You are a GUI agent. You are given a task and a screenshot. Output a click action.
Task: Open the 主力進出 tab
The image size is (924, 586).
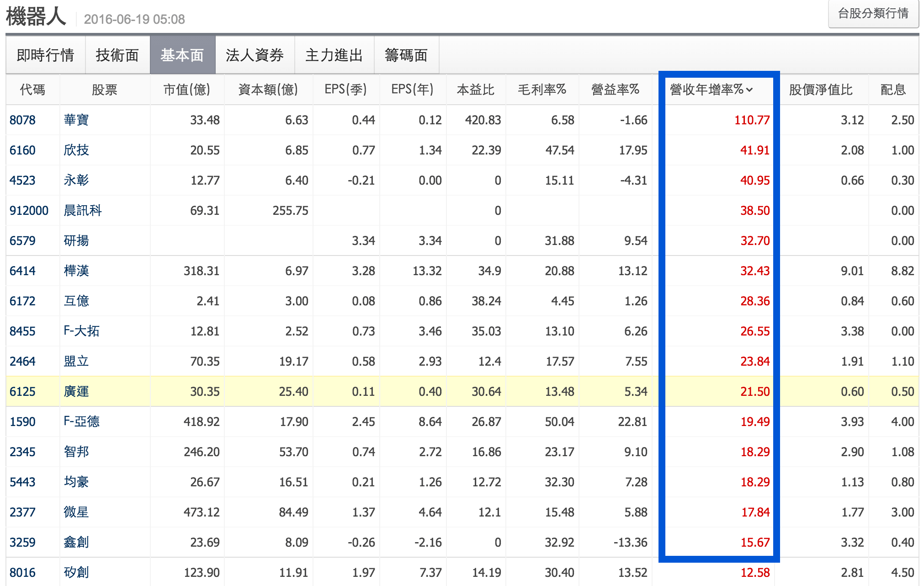click(x=334, y=55)
